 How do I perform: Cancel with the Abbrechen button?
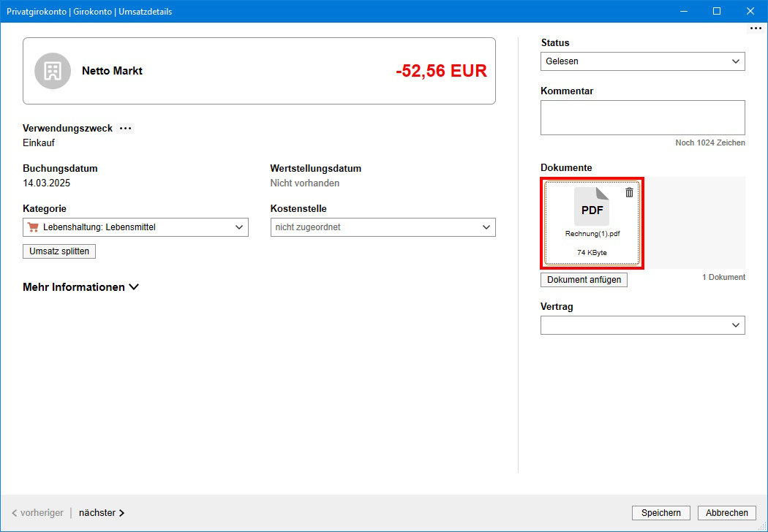pos(727,512)
